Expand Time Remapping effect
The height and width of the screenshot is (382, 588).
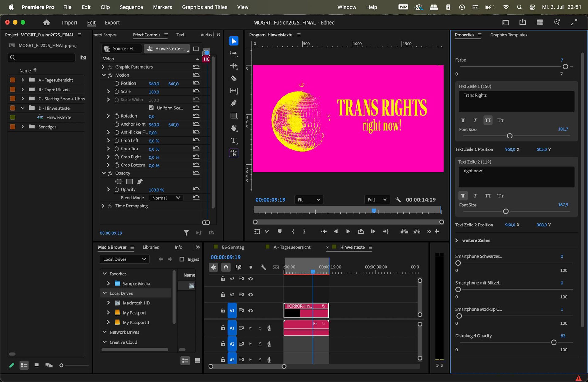(x=103, y=206)
